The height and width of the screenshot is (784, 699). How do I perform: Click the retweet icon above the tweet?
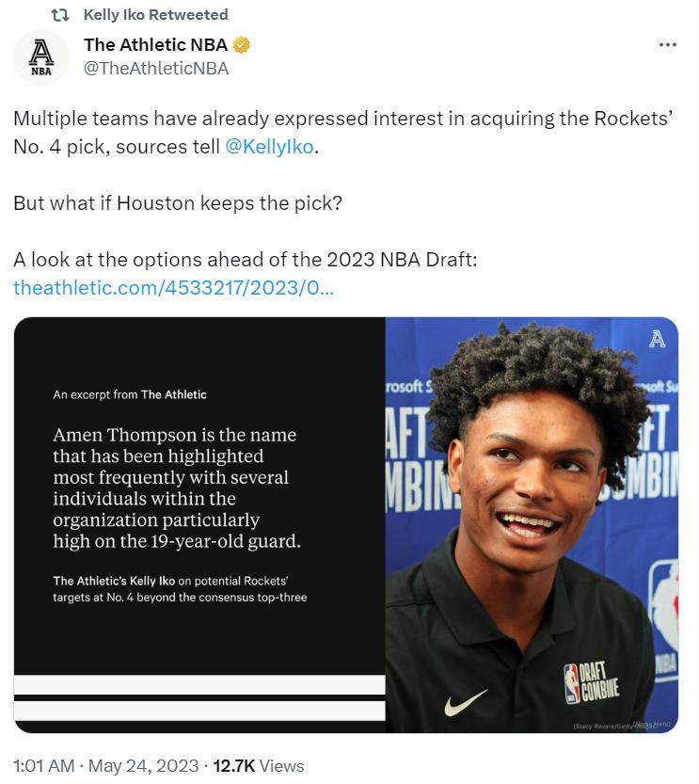tap(60, 15)
